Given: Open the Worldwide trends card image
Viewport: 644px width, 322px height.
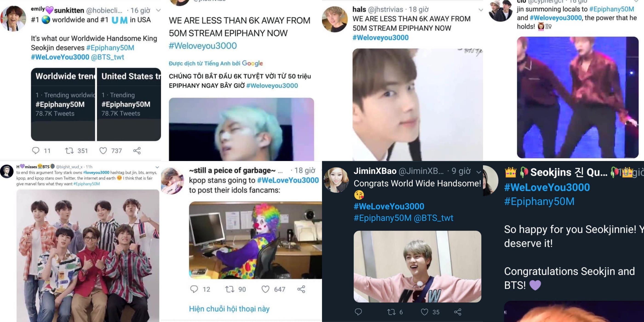Looking at the screenshot, I should 63,104.
